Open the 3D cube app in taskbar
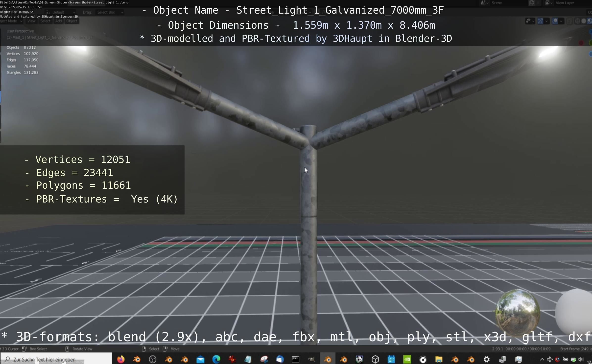 point(375,359)
